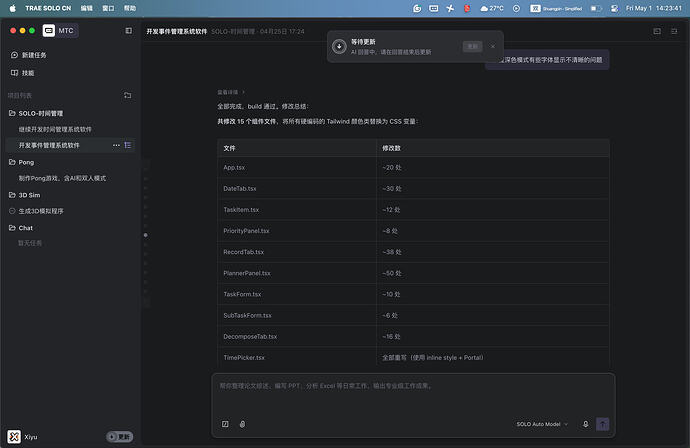Dismiss the 等待更新 notification
690x448 pixels.
493,47
